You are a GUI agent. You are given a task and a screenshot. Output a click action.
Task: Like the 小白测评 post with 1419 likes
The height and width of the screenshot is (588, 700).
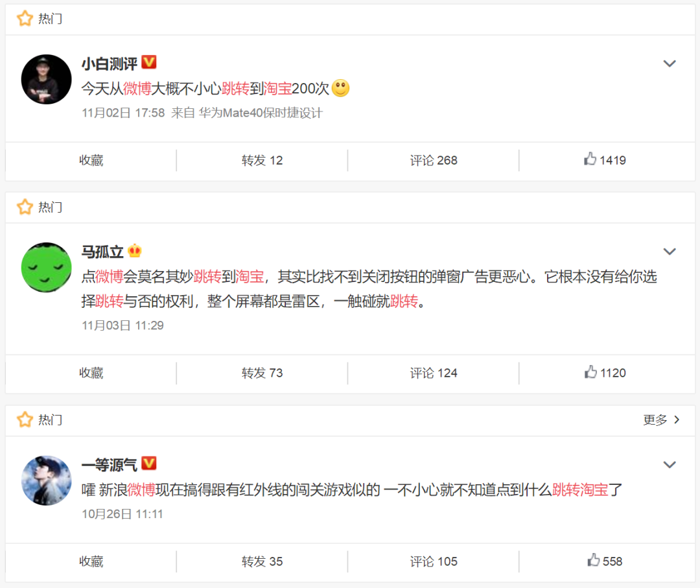[605, 160]
